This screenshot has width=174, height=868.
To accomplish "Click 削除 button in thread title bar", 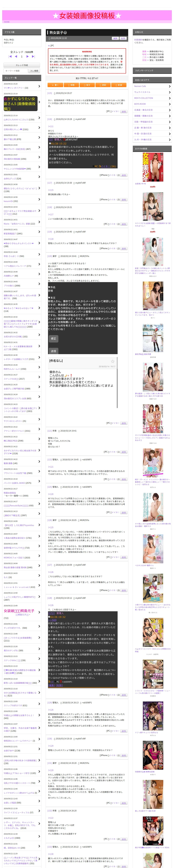I will click(x=123, y=38).
